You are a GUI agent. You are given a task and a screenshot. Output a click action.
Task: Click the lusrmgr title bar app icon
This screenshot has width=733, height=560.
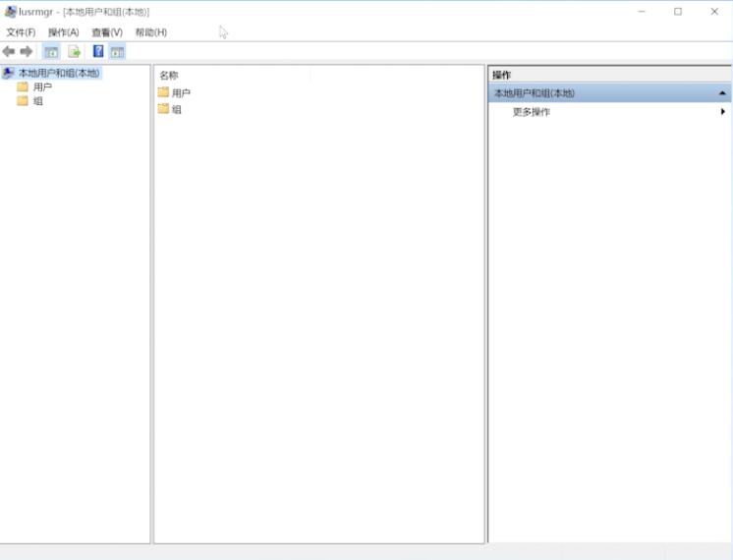coord(10,12)
